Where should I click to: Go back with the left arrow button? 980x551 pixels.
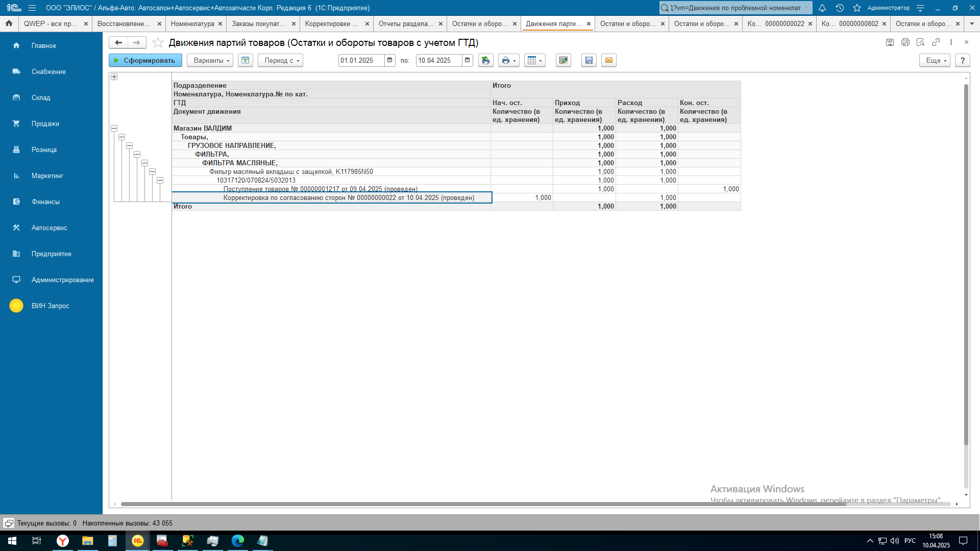118,42
